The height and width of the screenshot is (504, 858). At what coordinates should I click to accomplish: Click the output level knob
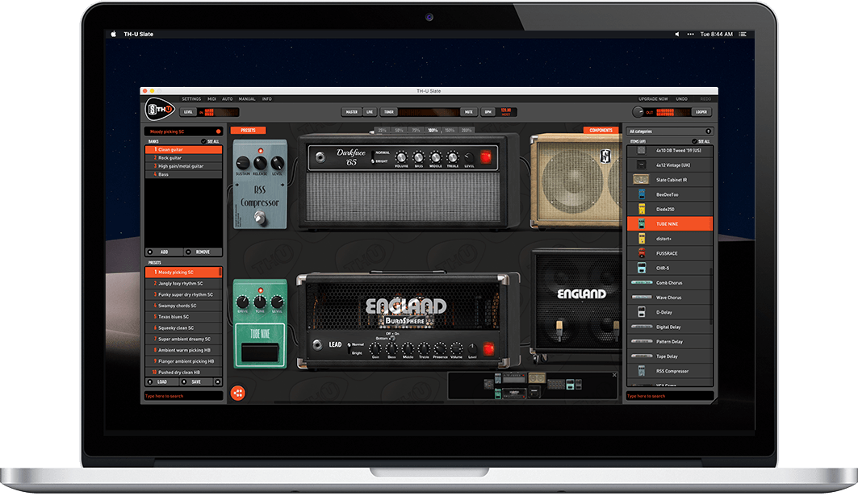click(x=639, y=112)
